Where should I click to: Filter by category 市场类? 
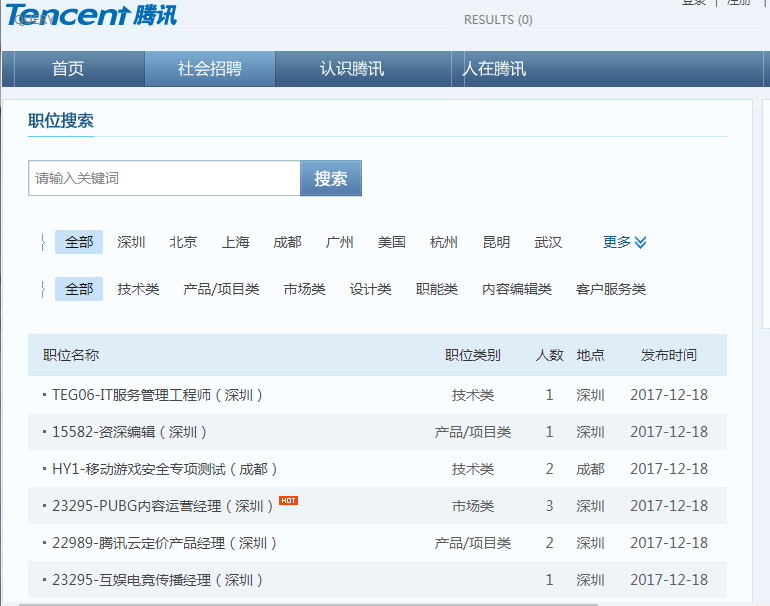304,289
